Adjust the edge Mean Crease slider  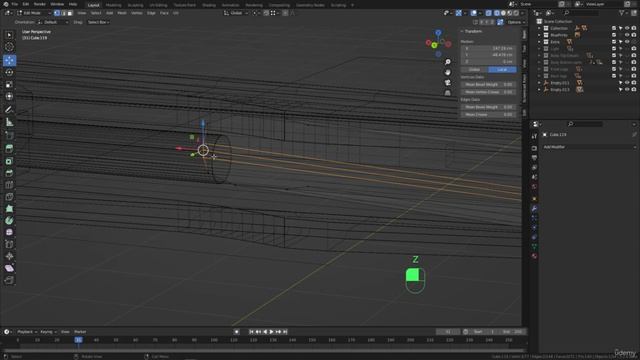pos(489,115)
